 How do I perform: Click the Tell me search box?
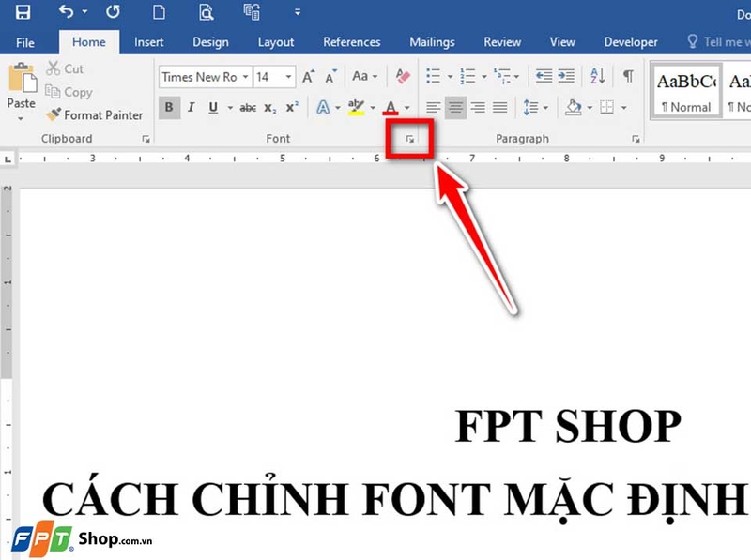pos(718,42)
